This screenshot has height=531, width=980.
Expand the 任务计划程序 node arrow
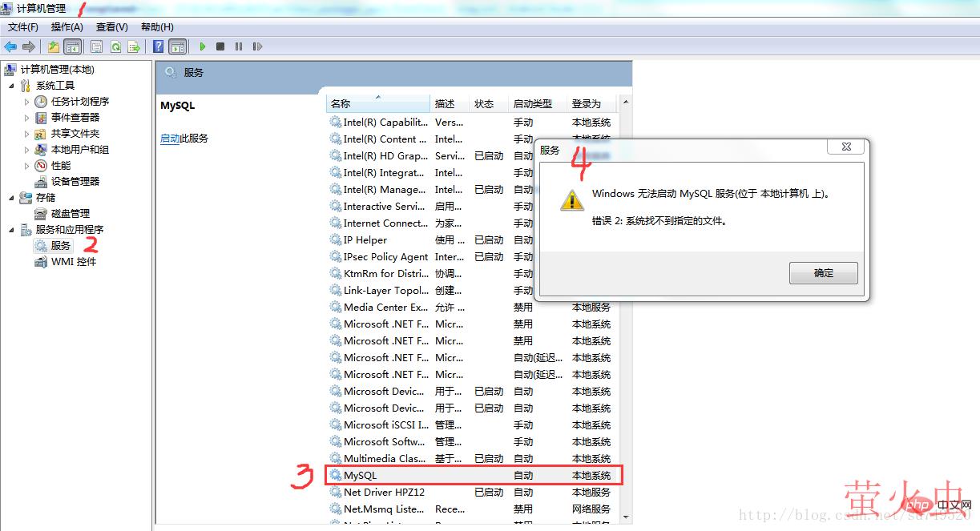click(x=26, y=102)
